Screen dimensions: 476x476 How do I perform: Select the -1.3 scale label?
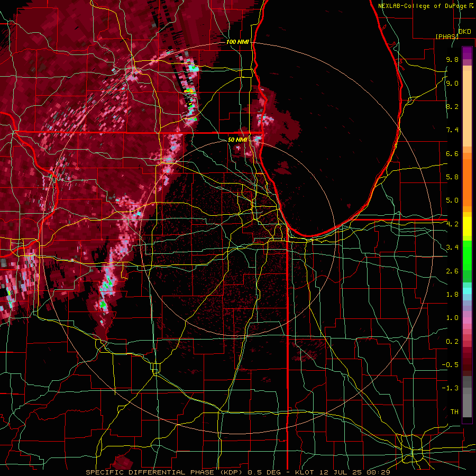click(450, 388)
